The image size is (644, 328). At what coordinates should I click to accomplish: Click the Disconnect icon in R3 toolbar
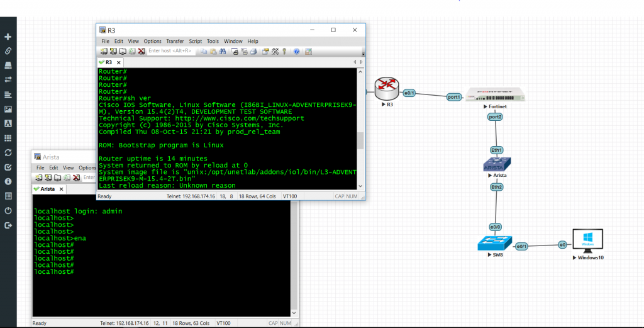point(142,51)
